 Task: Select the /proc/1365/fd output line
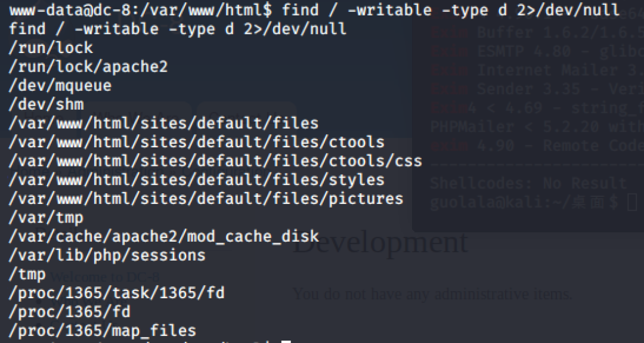69,311
